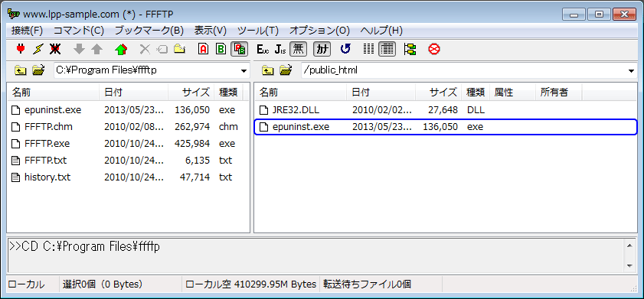Open the オプション(O) menu

pos(319,31)
